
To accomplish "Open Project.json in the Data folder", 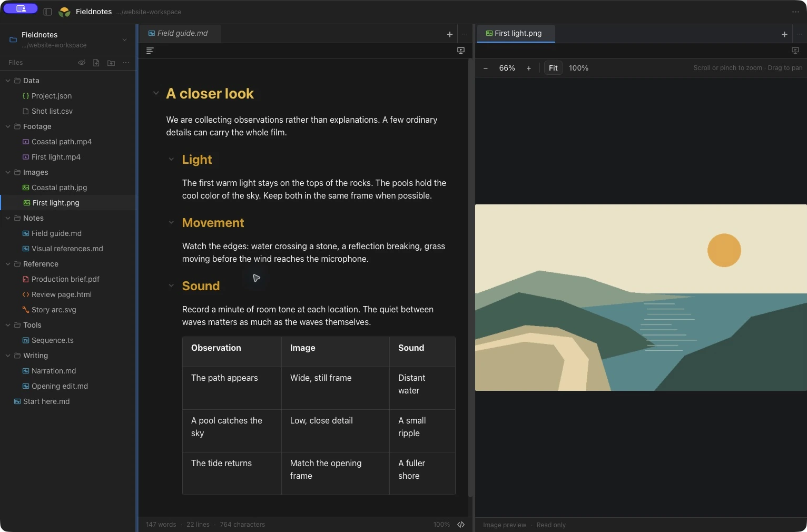I will (x=52, y=96).
